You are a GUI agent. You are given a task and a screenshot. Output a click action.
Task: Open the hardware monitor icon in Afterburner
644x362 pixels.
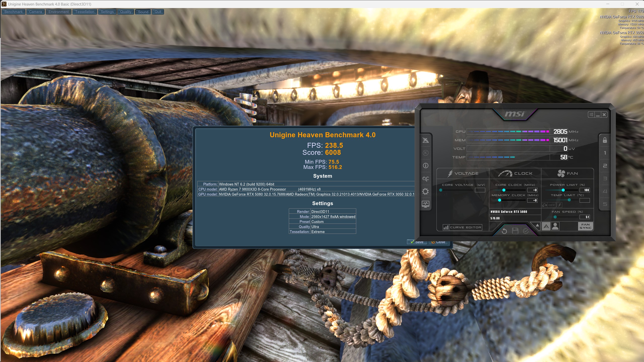(x=426, y=204)
